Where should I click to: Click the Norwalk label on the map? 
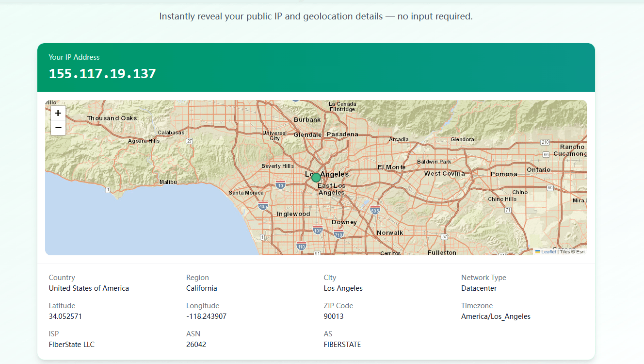(390, 232)
